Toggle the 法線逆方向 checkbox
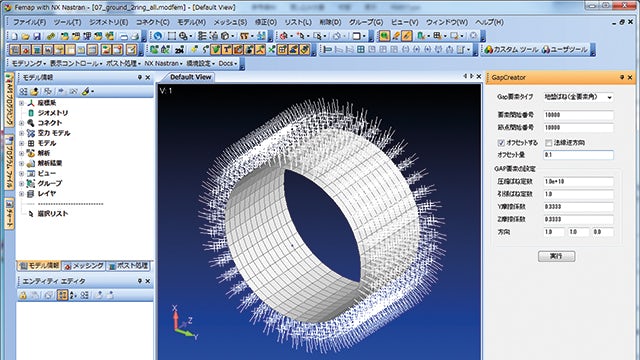The height and width of the screenshot is (360, 640). [549, 142]
